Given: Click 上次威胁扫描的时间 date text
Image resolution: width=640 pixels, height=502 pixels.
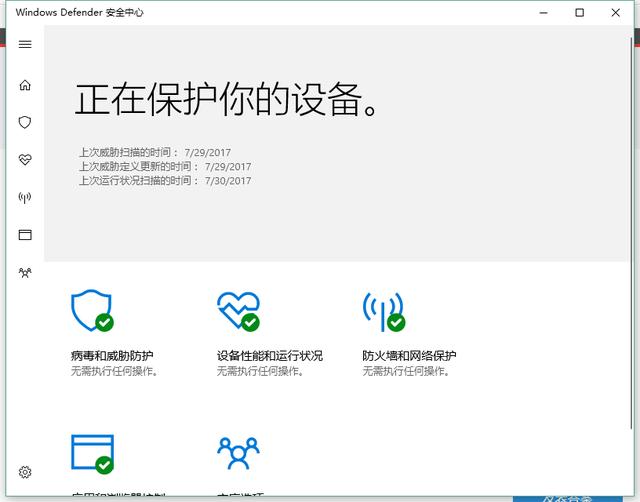Looking at the screenshot, I should point(155,153).
